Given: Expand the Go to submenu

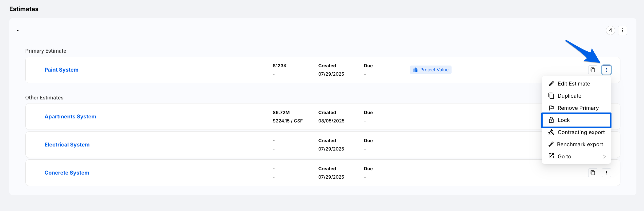Looking at the screenshot, I should pos(564,157).
